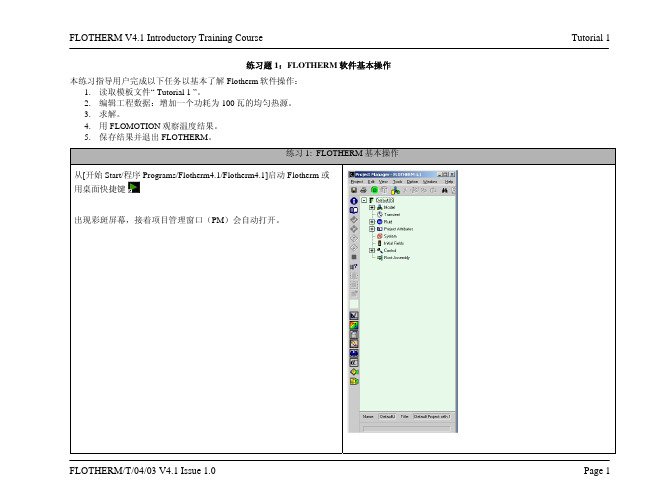Open the dark blue drawing board sidebar icon
The height and width of the screenshot is (502, 649).
tap(354, 316)
